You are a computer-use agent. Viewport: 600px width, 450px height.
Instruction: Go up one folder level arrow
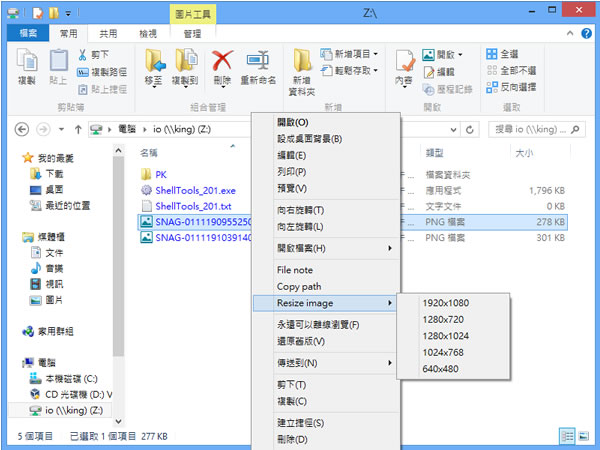point(78,130)
